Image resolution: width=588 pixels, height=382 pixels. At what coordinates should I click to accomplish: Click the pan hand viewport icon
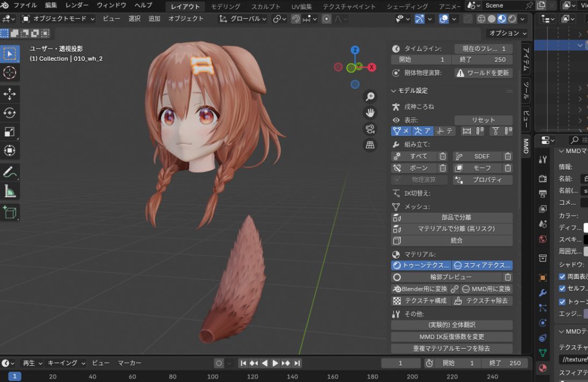pyautogui.click(x=370, y=112)
